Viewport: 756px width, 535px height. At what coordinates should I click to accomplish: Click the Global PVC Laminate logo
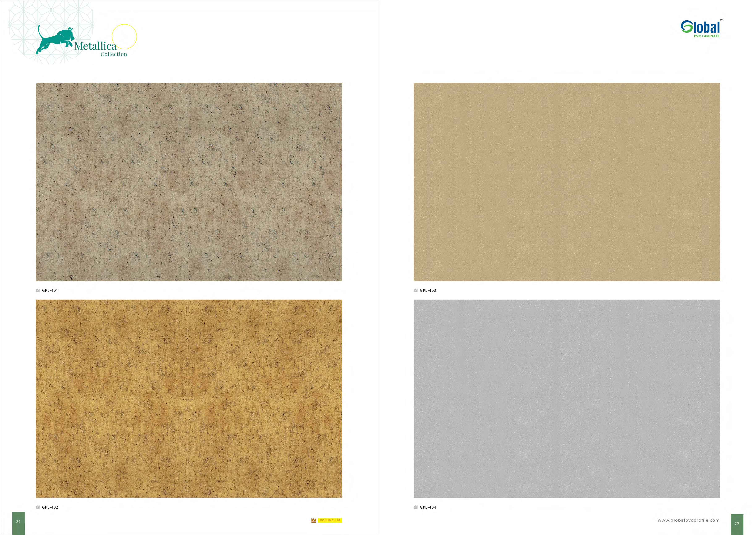701,29
